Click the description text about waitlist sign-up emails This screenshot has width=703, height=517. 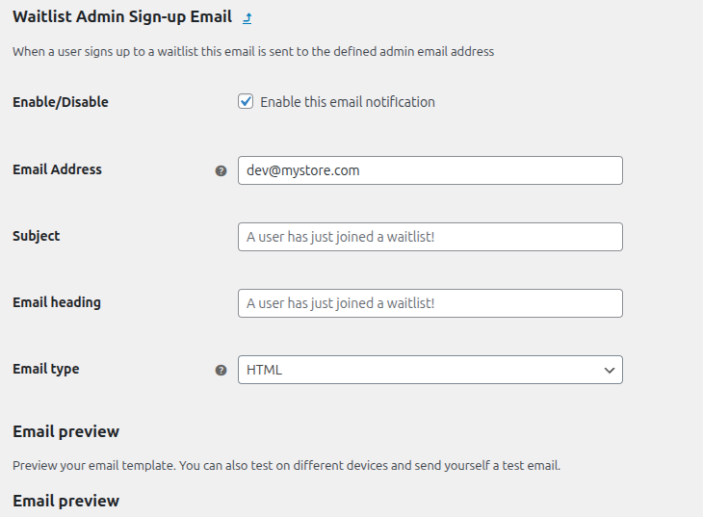253,52
